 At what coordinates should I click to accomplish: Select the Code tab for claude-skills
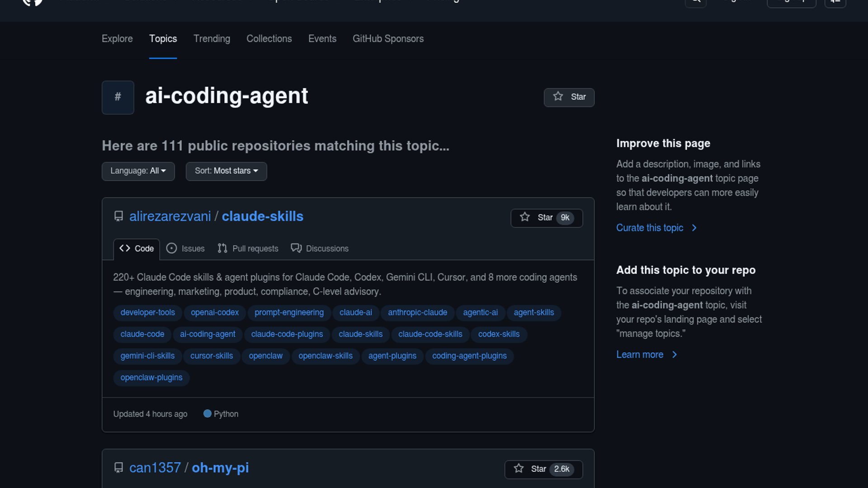[x=137, y=249]
